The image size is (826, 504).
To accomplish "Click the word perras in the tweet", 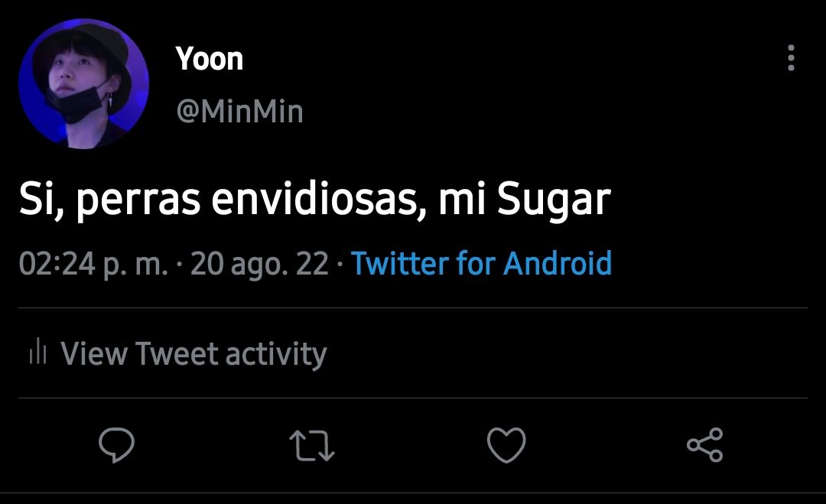I will pyautogui.click(x=138, y=202).
